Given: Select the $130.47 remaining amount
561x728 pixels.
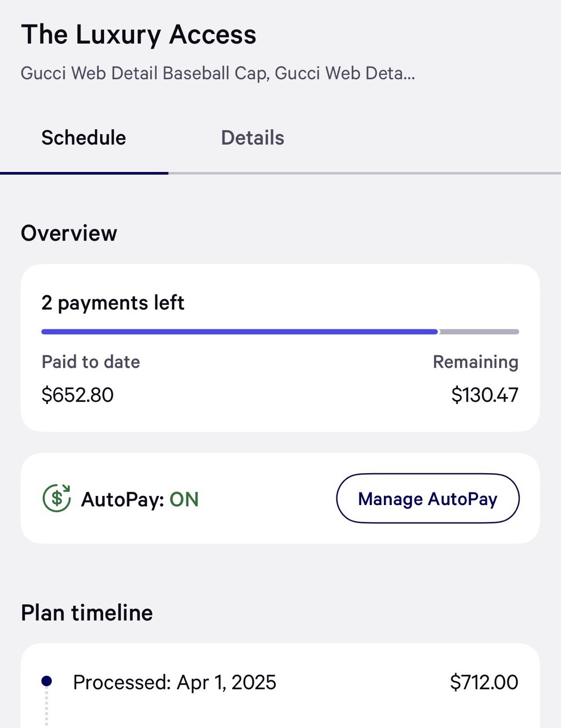Looking at the screenshot, I should tap(485, 394).
